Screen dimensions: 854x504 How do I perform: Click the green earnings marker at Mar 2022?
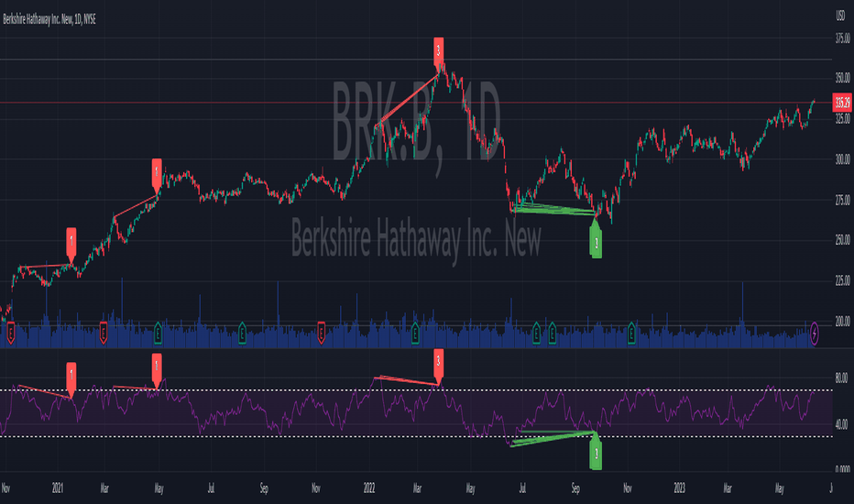pyautogui.click(x=415, y=333)
